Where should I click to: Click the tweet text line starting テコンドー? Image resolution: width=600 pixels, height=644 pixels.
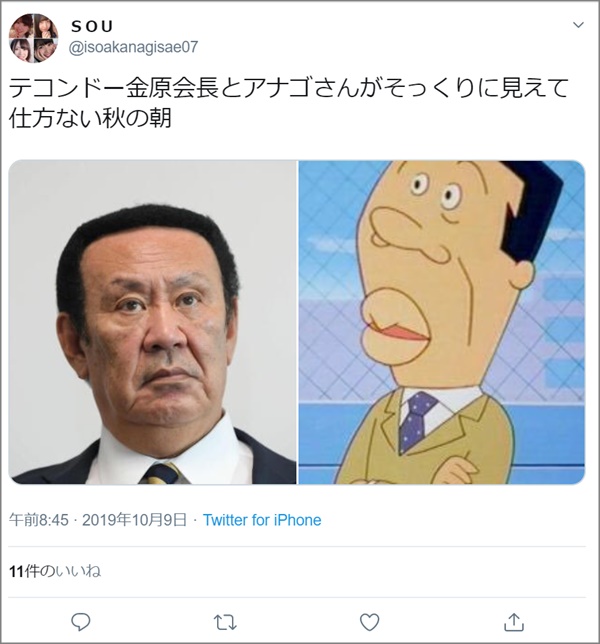point(288,87)
